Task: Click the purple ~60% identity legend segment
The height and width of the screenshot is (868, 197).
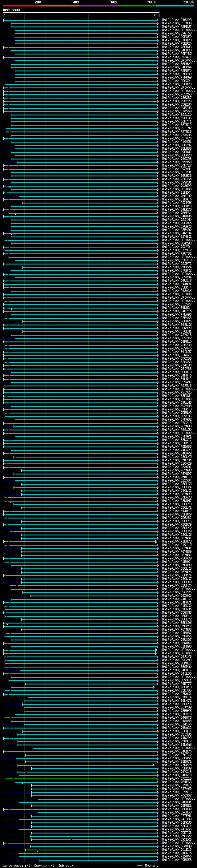Action: (98, 6)
